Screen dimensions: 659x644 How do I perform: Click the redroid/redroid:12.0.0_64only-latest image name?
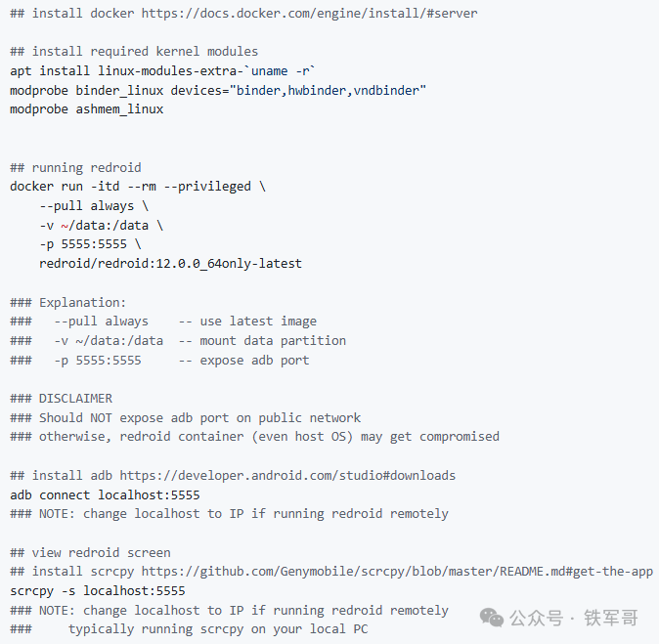point(170,264)
